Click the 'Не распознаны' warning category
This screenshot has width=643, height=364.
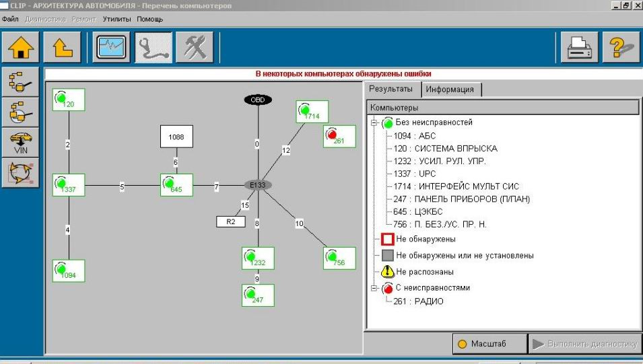click(x=425, y=272)
